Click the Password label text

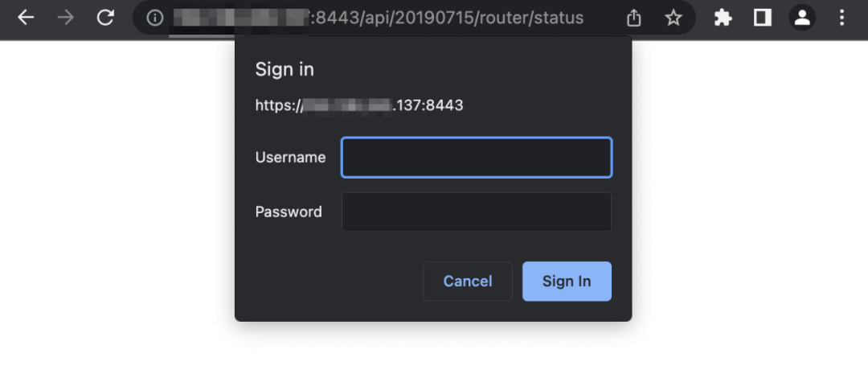pos(289,212)
